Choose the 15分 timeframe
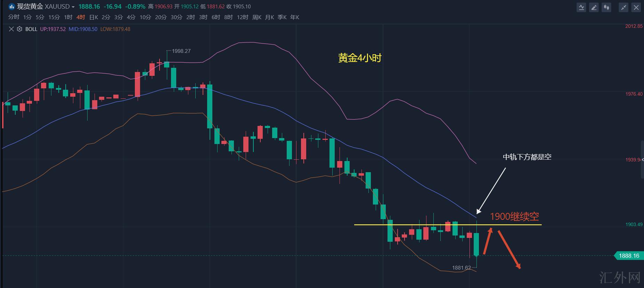 54,17
